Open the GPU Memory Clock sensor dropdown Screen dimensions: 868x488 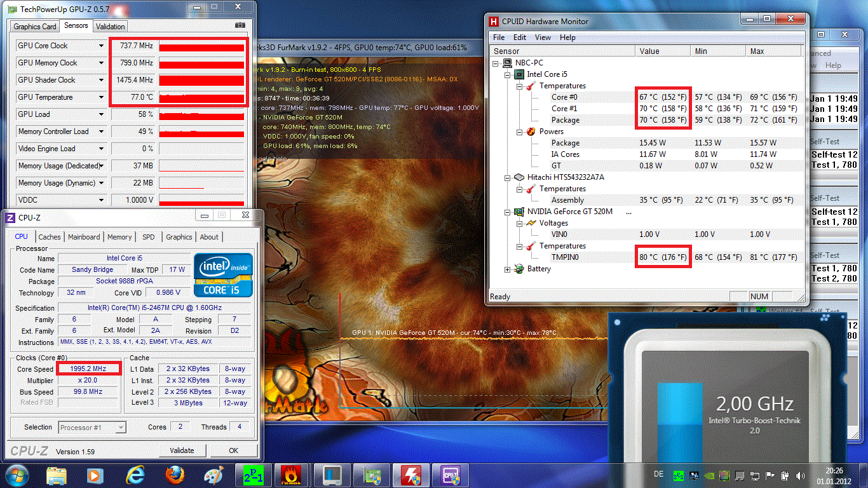click(x=101, y=63)
